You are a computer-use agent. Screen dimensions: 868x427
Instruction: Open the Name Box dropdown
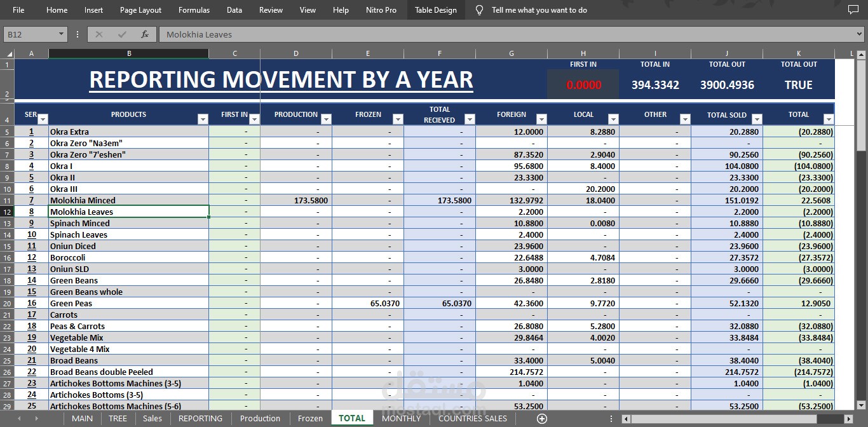[62, 34]
